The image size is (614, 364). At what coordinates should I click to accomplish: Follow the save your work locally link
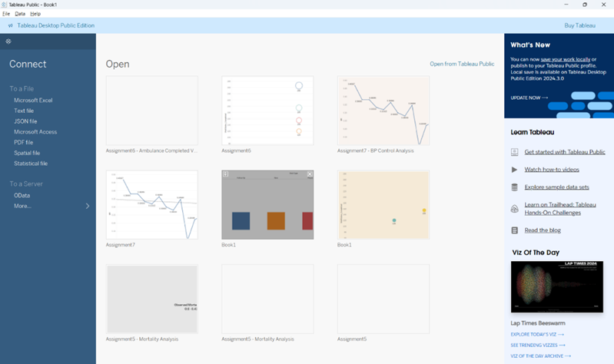point(566,59)
